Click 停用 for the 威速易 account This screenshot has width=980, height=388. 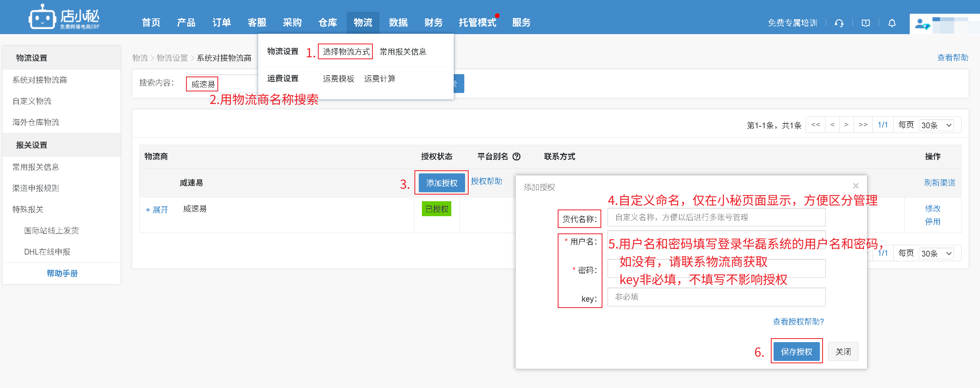pyautogui.click(x=933, y=222)
